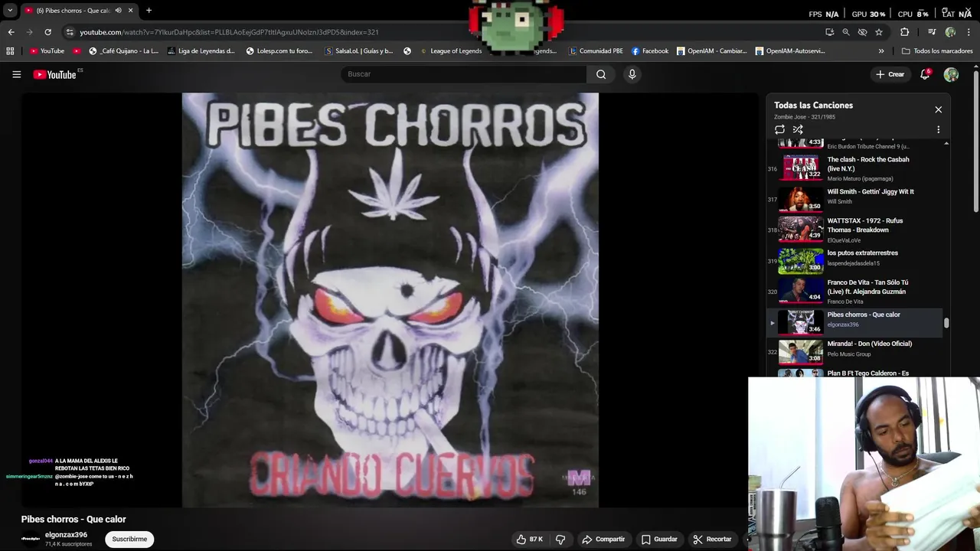This screenshot has height=551, width=980.
Task: Open Todos los marcadores folder
Action: (x=937, y=51)
